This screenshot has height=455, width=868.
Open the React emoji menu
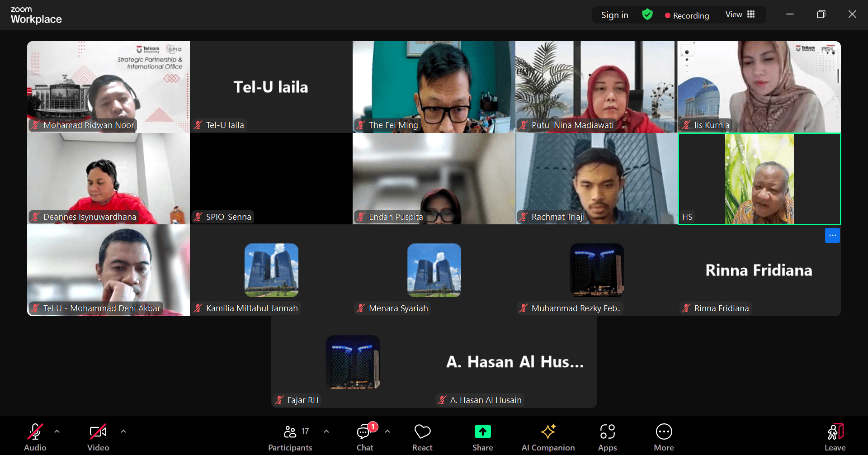(x=422, y=436)
